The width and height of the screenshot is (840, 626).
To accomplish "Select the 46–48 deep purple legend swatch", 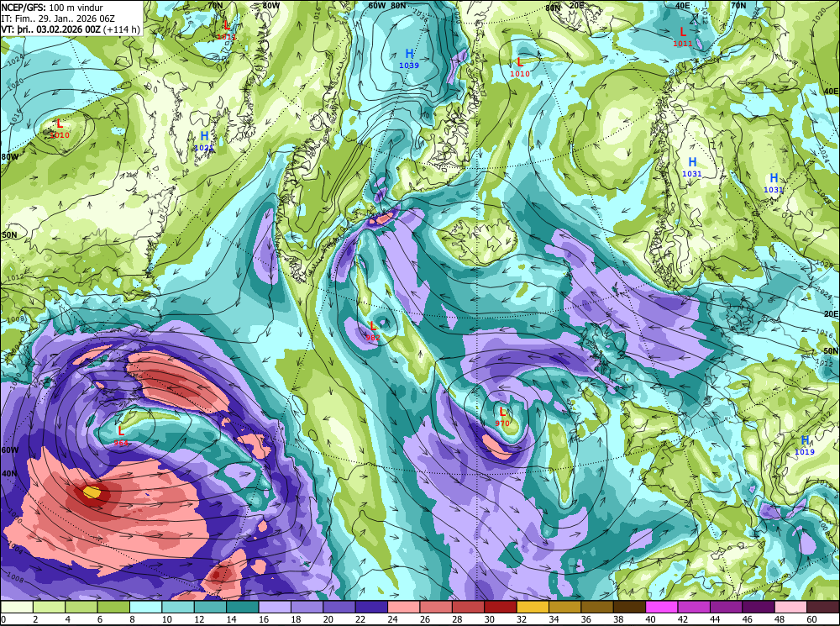I will pyautogui.click(x=759, y=607).
